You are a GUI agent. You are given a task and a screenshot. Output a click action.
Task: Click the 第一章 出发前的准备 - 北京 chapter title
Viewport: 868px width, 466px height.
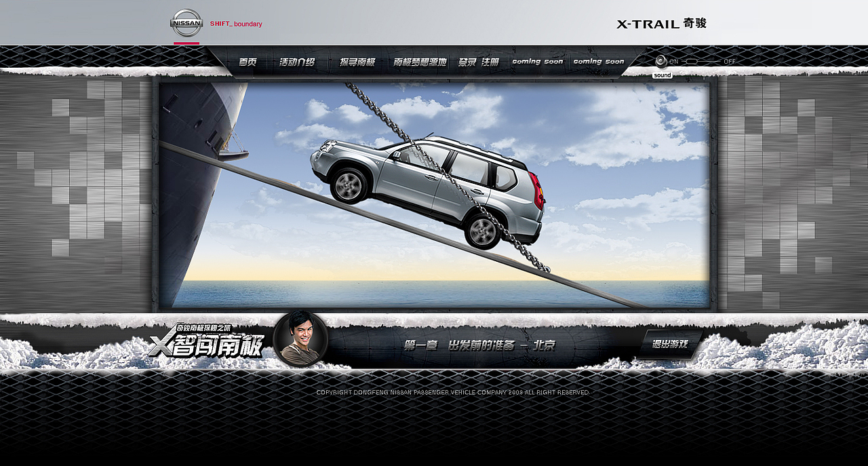[479, 345]
